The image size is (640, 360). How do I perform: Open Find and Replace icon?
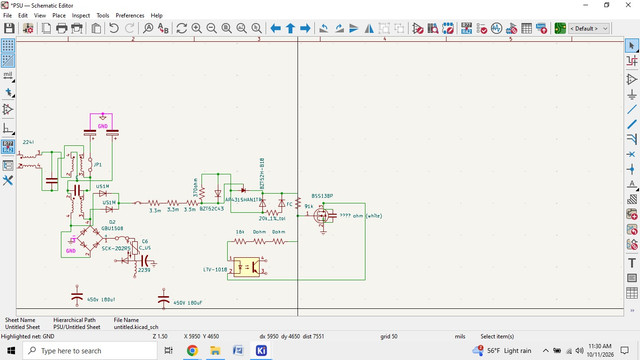pyautogui.click(x=163, y=28)
